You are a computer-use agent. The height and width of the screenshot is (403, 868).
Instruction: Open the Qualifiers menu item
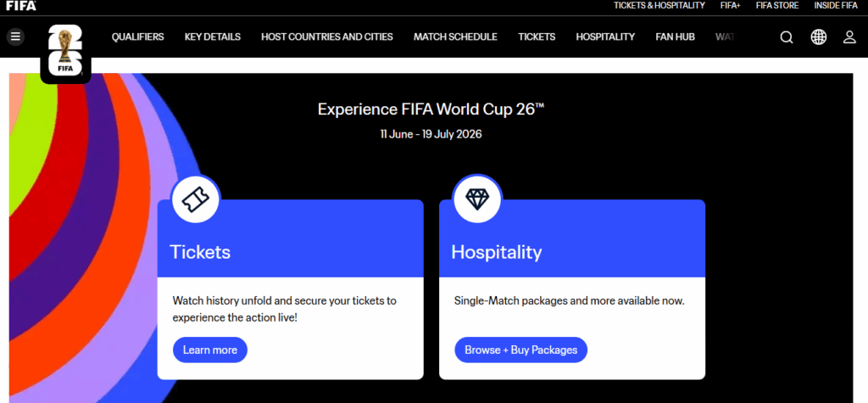tap(137, 36)
